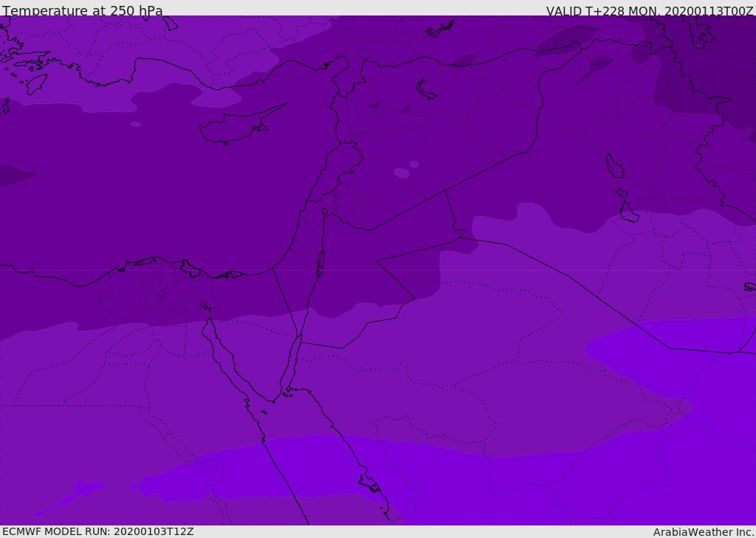Click the Lake Tharthar outline in Iraq
Image resolution: width=756 pixels, height=538 pixels.
pyautogui.click(x=615, y=166)
